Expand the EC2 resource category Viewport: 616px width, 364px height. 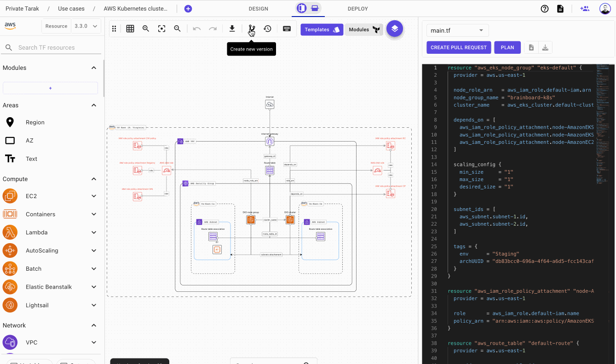[94, 196]
